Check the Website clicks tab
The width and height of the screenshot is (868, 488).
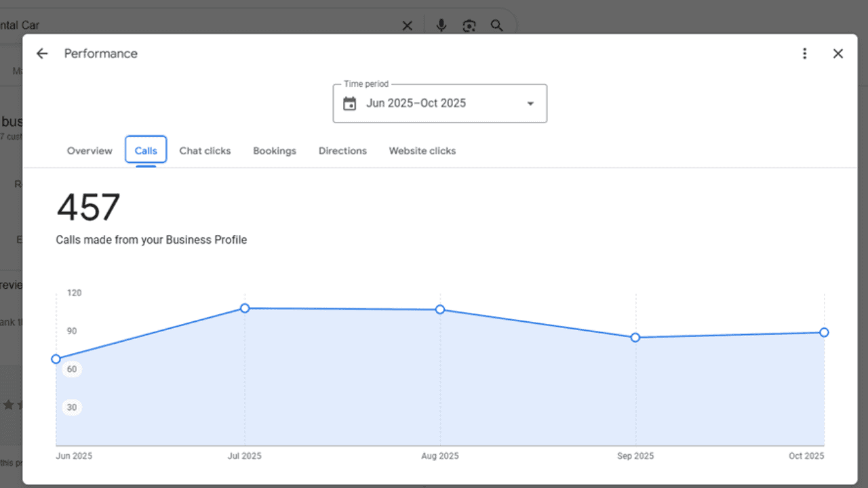pos(422,150)
